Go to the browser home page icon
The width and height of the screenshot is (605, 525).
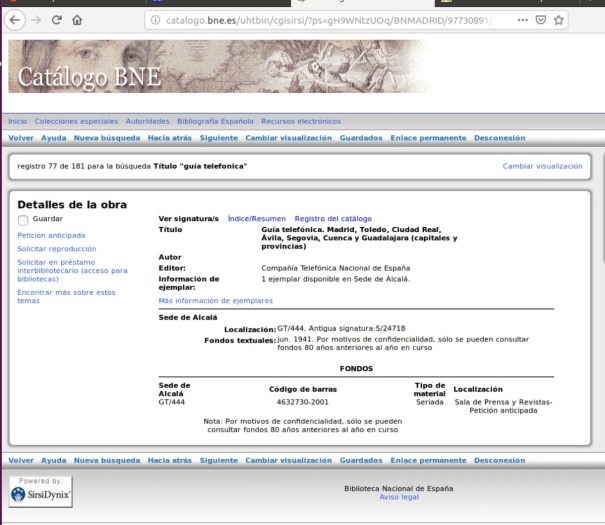pyautogui.click(x=77, y=20)
